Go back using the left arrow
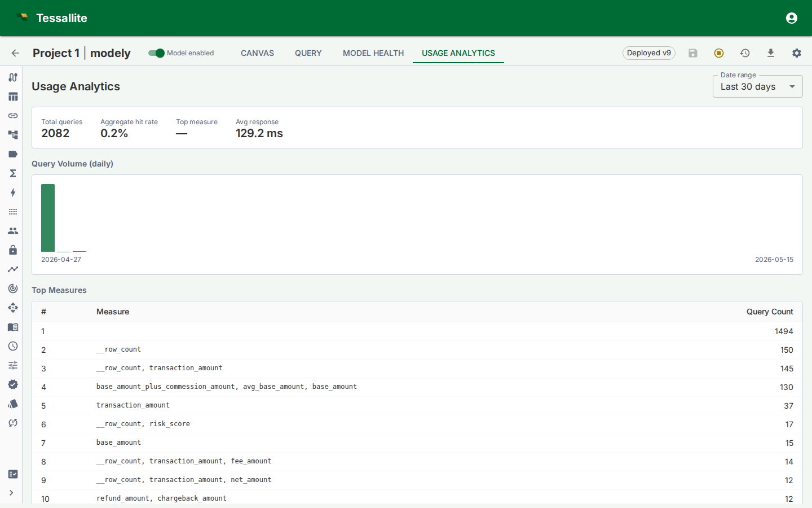Screen dimensions: 812x508 click(x=15, y=53)
